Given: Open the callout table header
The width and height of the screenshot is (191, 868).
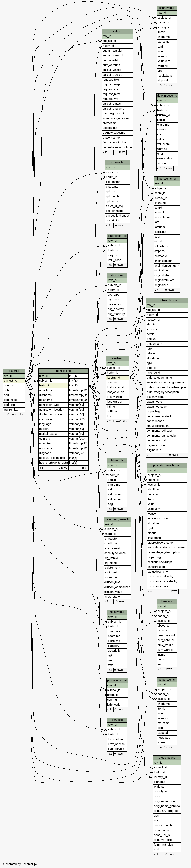Looking at the screenshot, I should [117, 31].
